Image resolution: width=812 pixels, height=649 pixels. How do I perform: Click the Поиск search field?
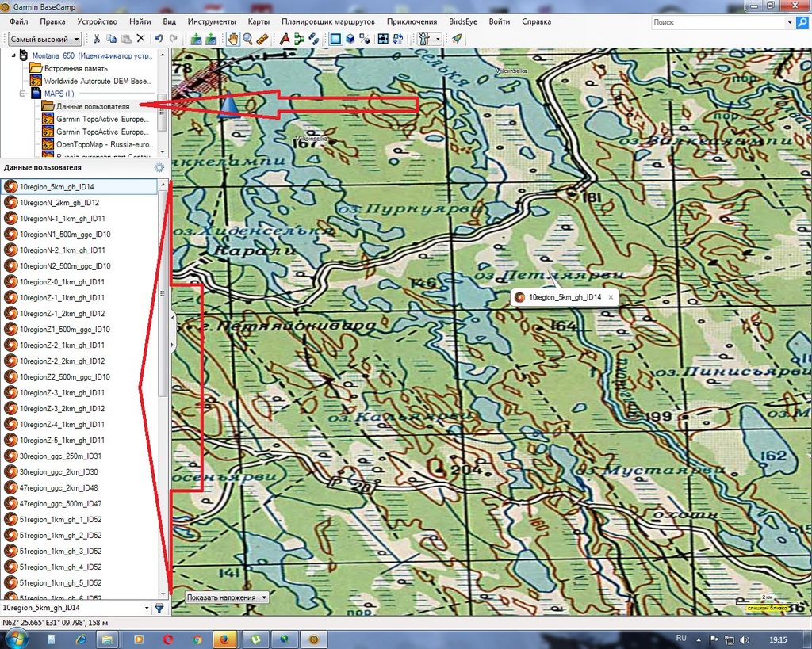(722, 23)
